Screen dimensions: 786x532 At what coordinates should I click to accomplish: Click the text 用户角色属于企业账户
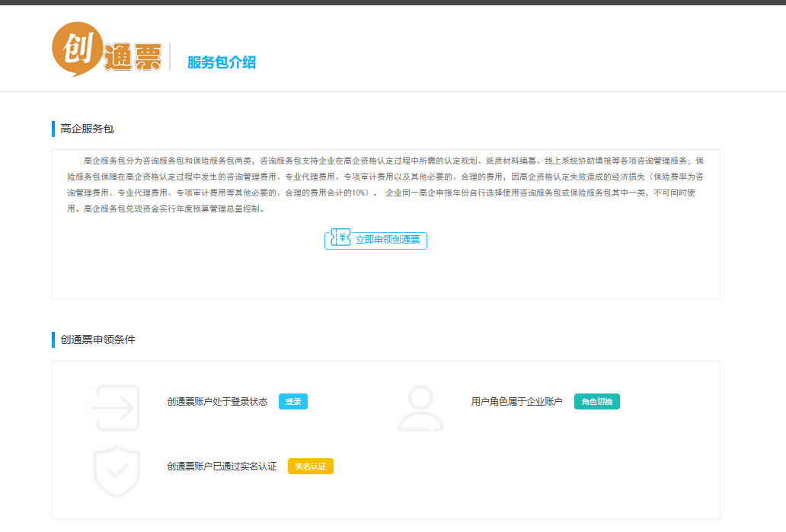517,402
